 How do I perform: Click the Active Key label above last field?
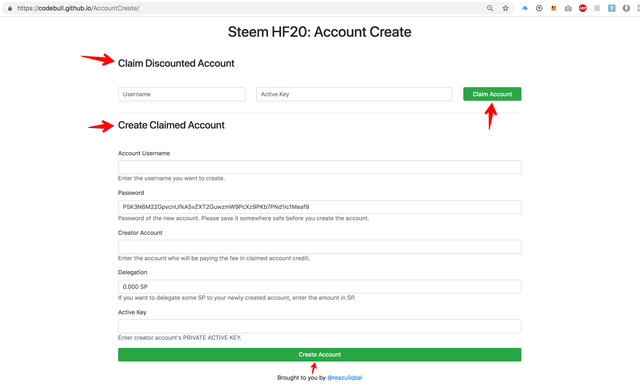click(132, 312)
